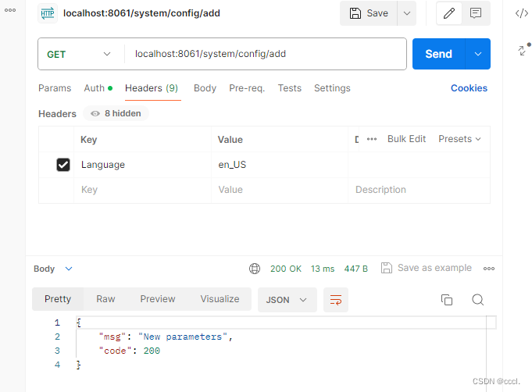
Task: Click the 447 B response size
Action: 356,269
